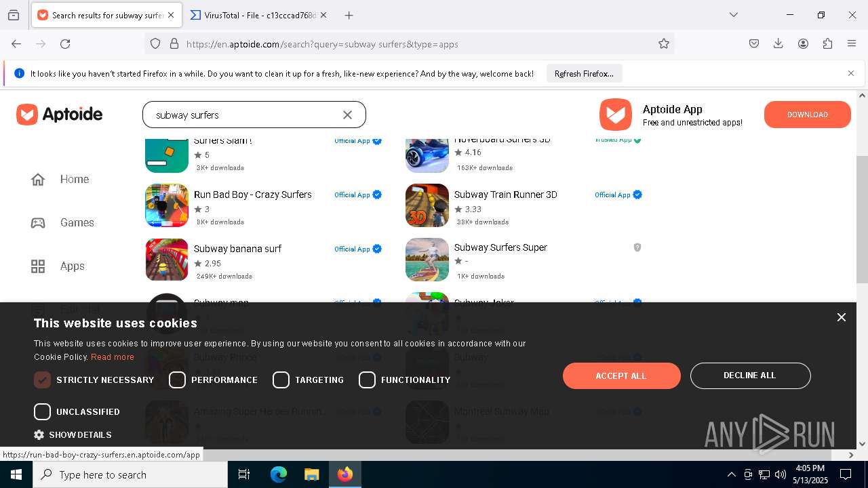868x488 pixels.
Task: Click the Home house icon
Action: coord(38,179)
